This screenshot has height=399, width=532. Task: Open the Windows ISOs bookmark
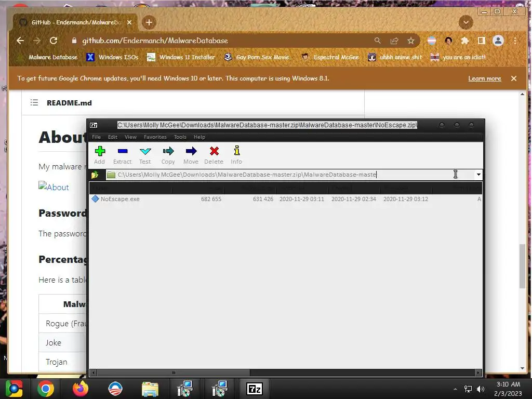click(112, 57)
